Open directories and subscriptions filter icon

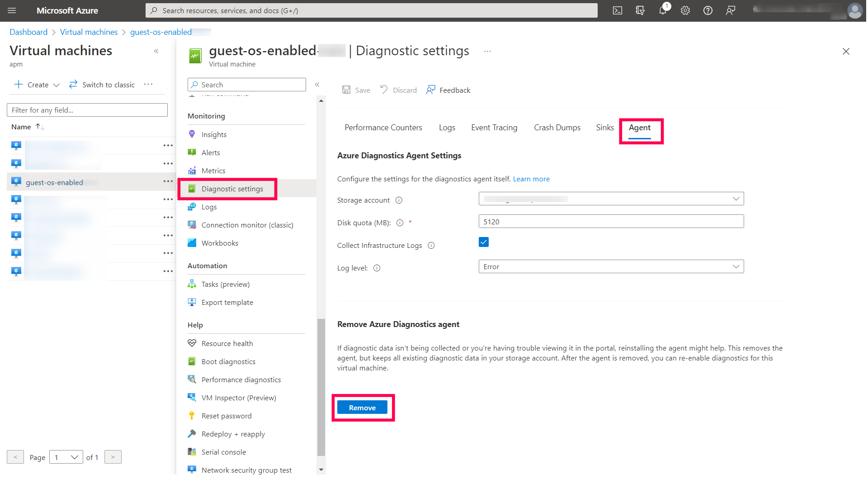640,10
